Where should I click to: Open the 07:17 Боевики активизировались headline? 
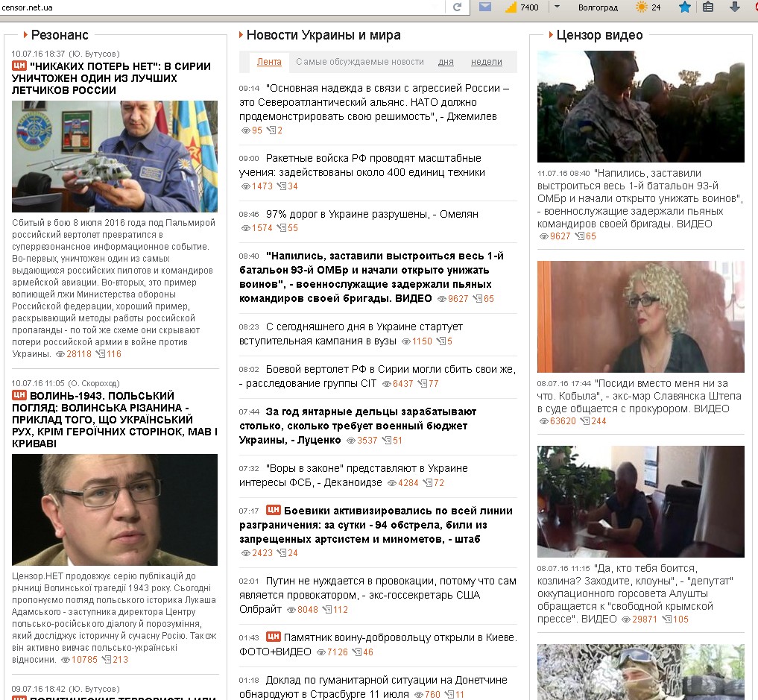pos(376,525)
